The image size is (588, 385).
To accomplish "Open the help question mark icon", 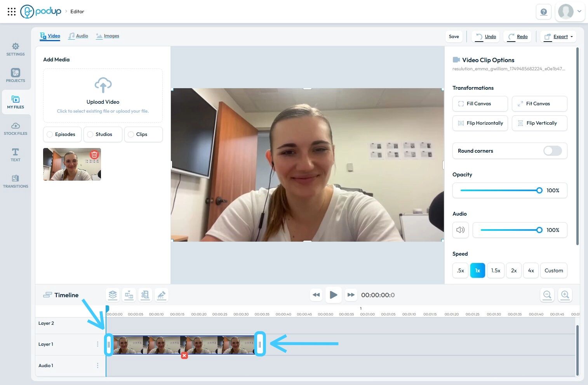I will 544,12.
